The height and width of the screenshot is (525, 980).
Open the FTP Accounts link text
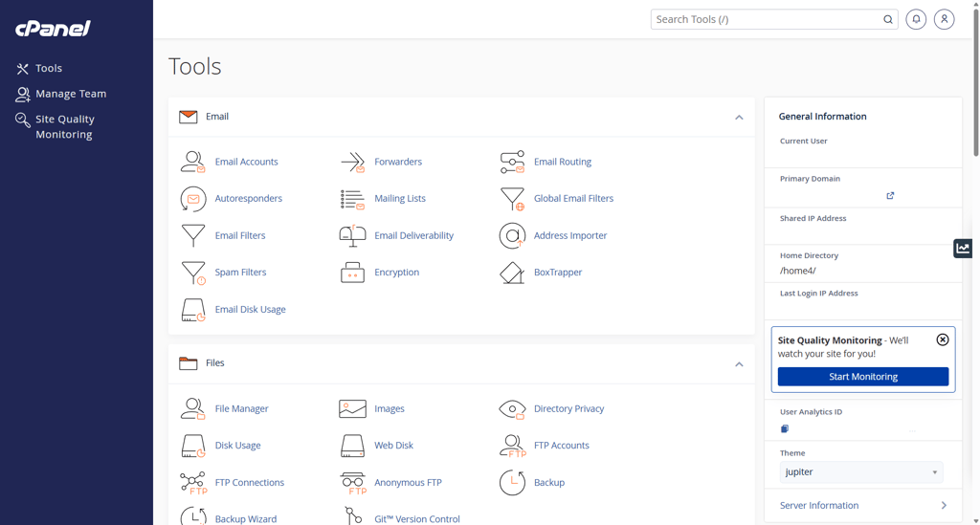[561, 446]
